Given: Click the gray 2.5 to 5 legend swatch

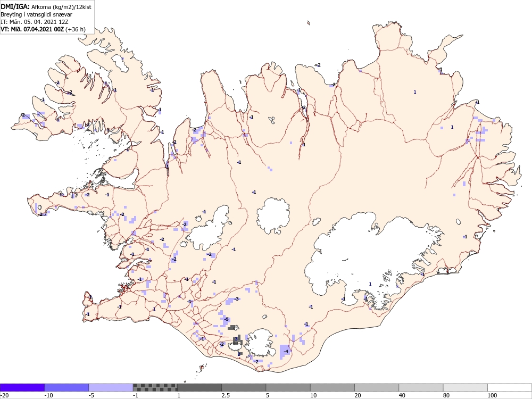Looking at the screenshot, I should point(244,387).
